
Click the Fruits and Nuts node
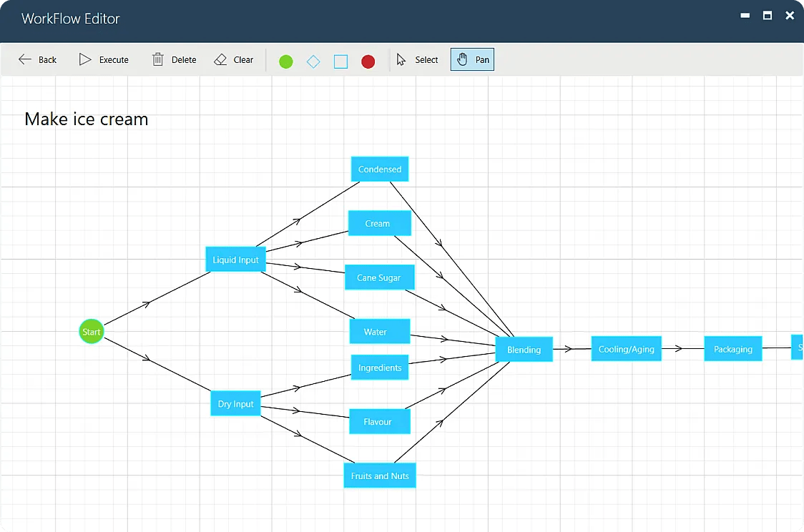tap(379, 475)
